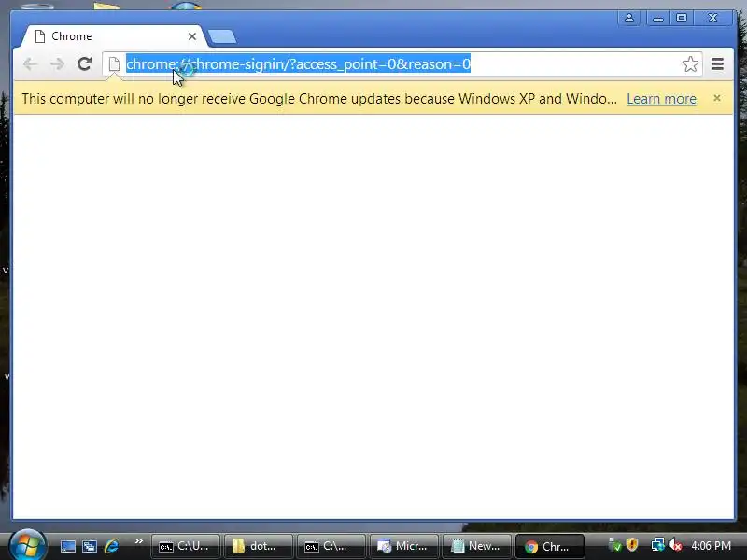Switch to the Micr... taskbar button
Viewport: 747px width, 560px height.
point(403,546)
